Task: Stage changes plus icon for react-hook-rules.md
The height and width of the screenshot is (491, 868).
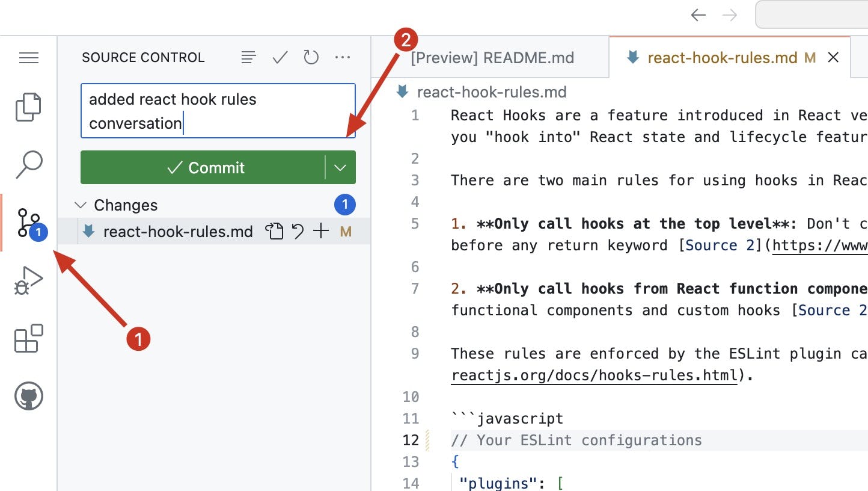Action: pyautogui.click(x=321, y=232)
